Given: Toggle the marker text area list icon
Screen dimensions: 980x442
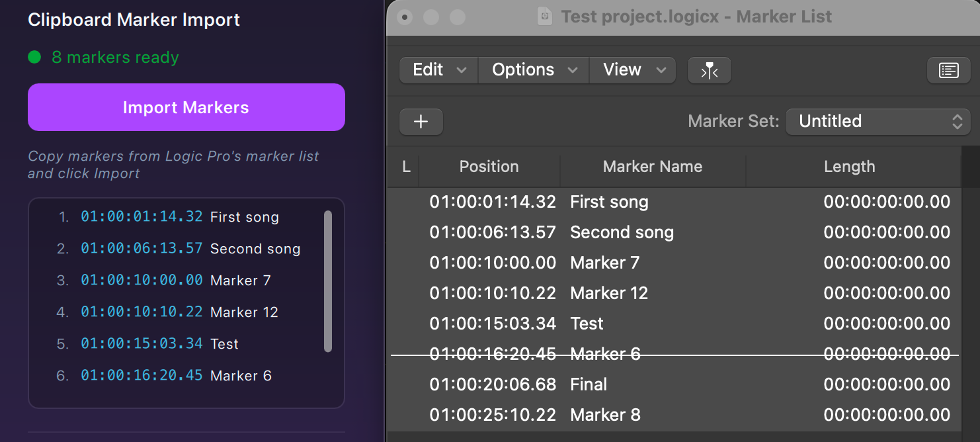Looking at the screenshot, I should pyautogui.click(x=948, y=70).
